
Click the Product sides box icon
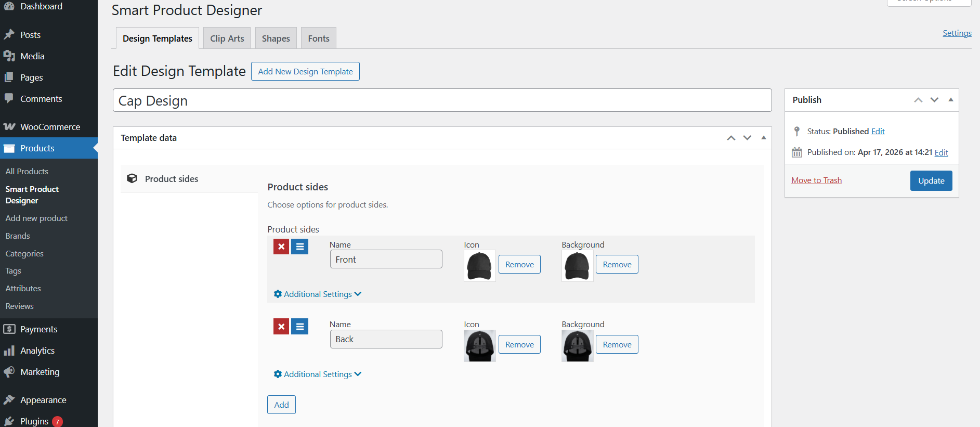tap(132, 178)
